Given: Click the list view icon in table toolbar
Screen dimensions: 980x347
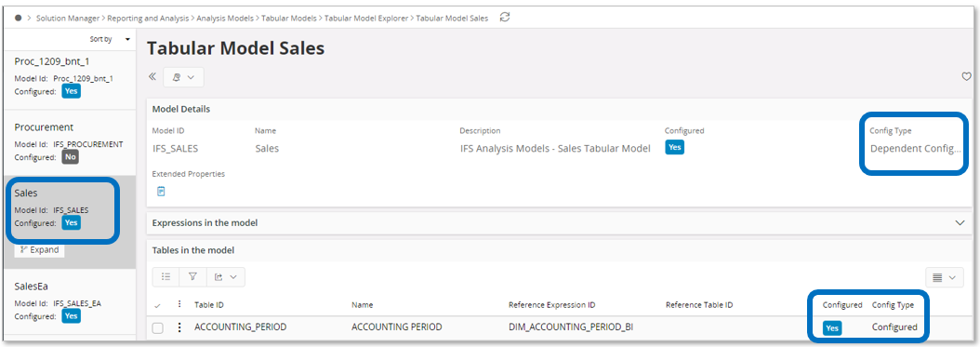Looking at the screenshot, I should [166, 277].
